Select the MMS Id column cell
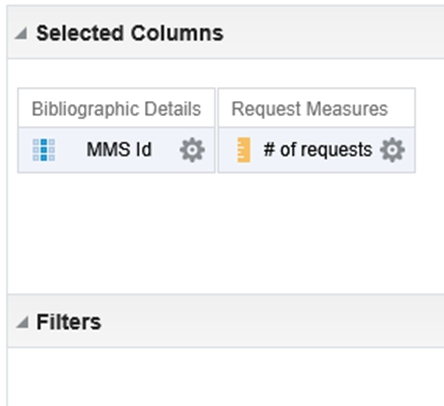The width and height of the screenshot is (444, 406). tap(116, 150)
